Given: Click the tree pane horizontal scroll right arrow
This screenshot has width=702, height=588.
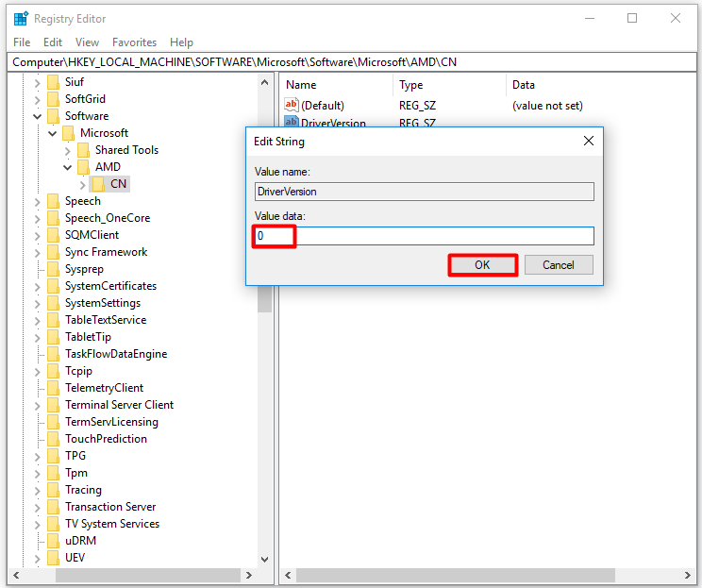Looking at the screenshot, I should pyautogui.click(x=249, y=575).
